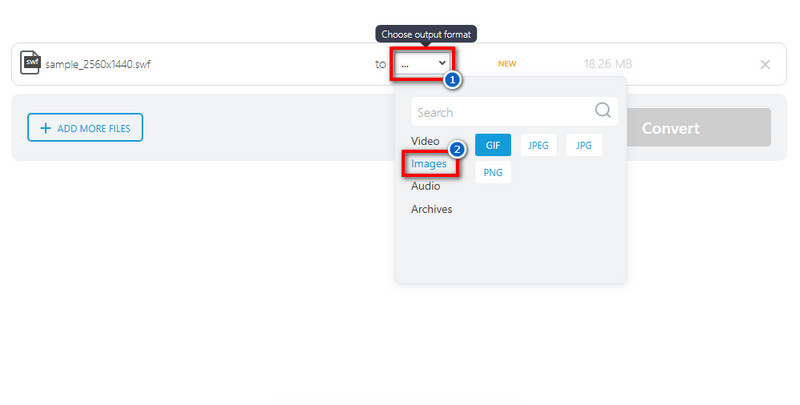
Task: Choose JPG output format
Action: point(584,145)
